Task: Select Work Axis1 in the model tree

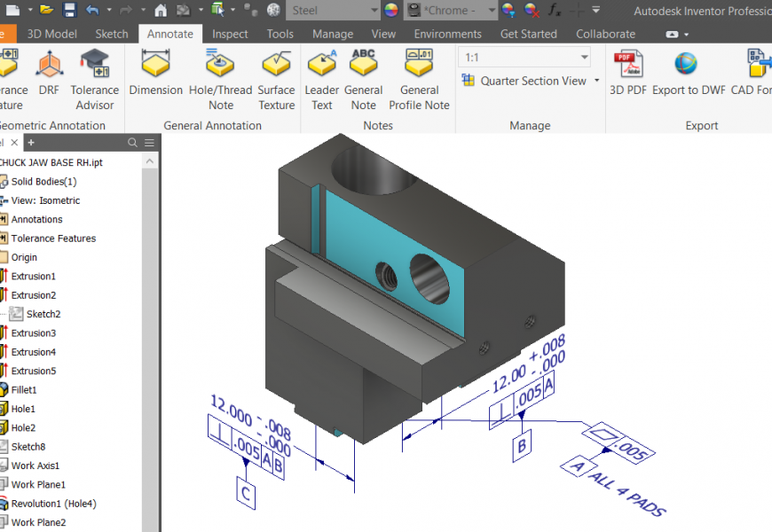Action: [35, 465]
